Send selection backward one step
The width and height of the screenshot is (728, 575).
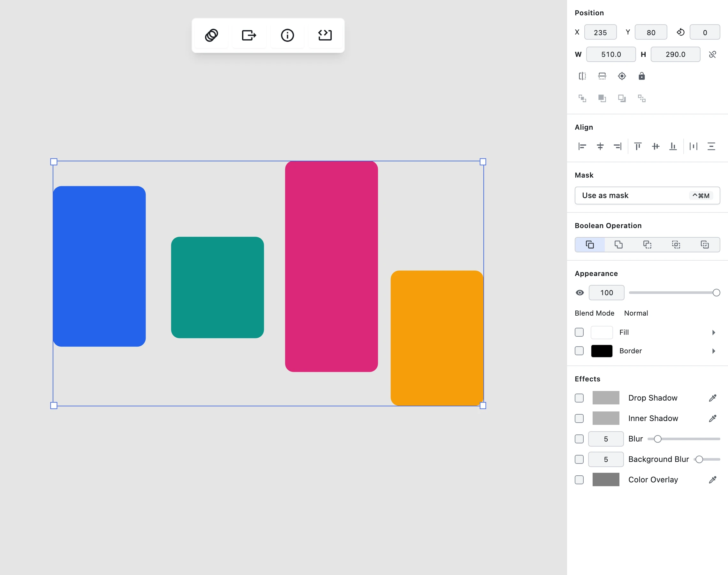pyautogui.click(x=622, y=98)
